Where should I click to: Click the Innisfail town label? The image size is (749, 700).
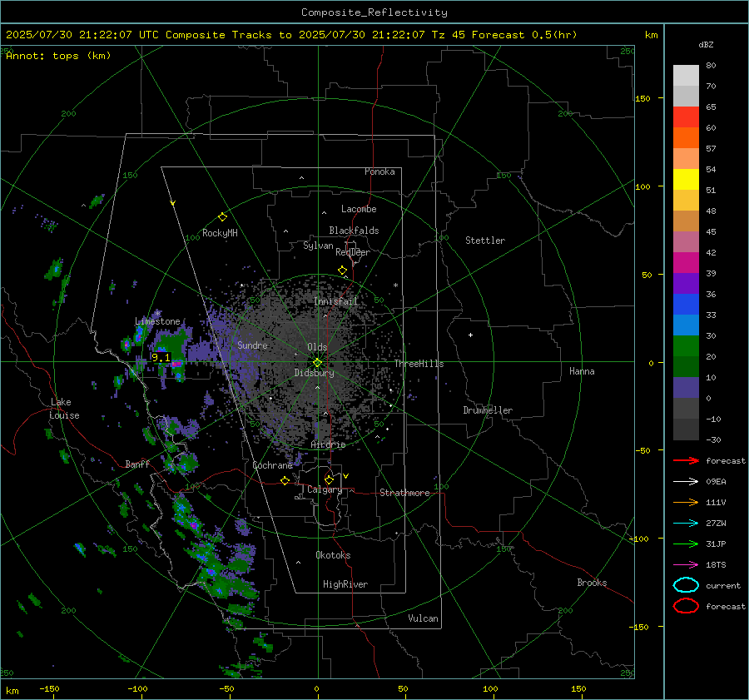335,301
